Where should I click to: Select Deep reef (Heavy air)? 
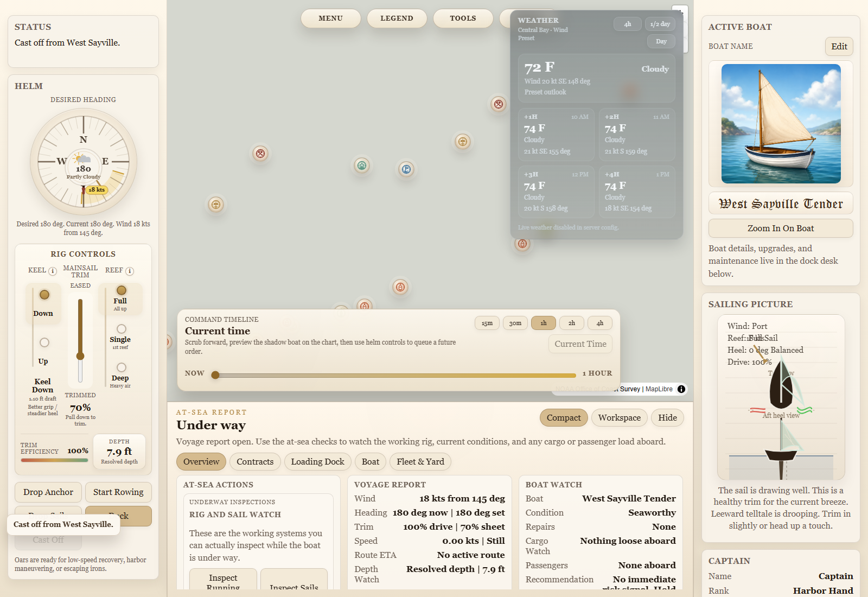[x=121, y=375]
